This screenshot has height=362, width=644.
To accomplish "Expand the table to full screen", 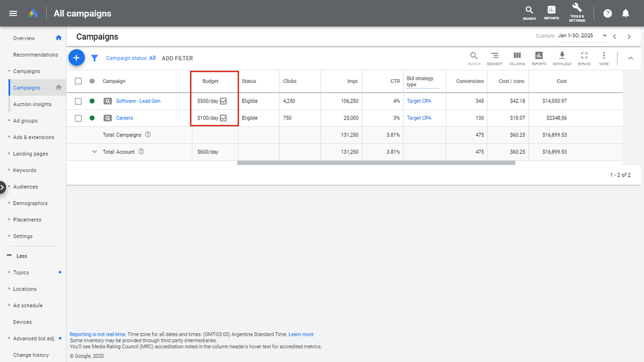I will (584, 58).
